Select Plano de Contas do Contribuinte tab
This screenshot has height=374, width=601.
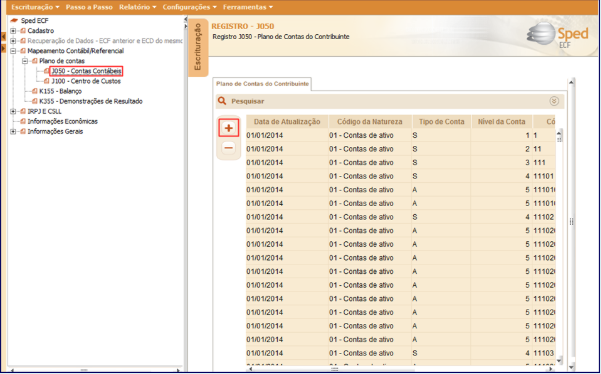[x=262, y=84]
